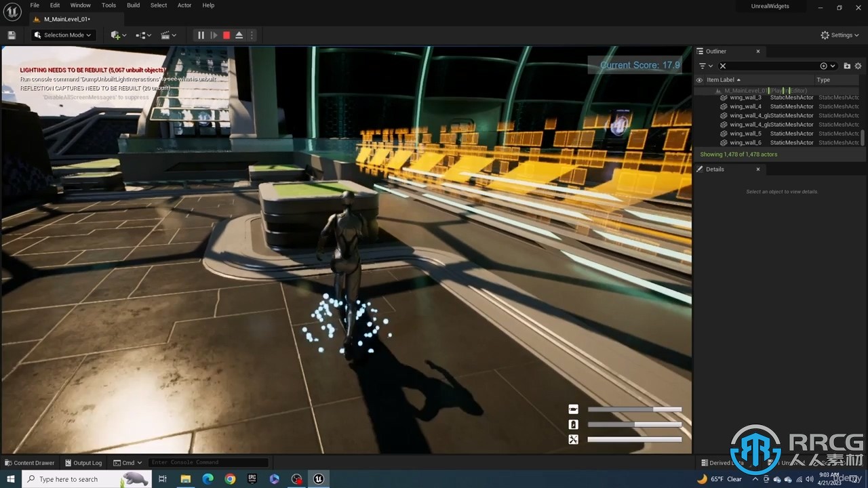Pause the play-in-editor session
This screenshot has width=868, height=488.
pyautogui.click(x=201, y=35)
